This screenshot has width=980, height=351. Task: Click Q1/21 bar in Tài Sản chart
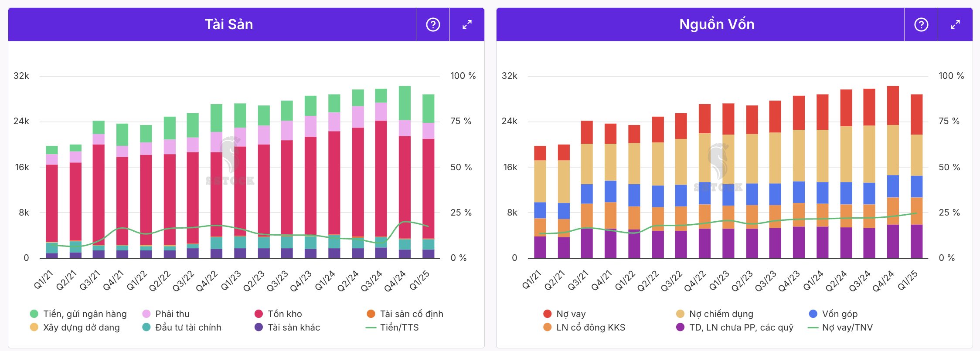(x=52, y=202)
